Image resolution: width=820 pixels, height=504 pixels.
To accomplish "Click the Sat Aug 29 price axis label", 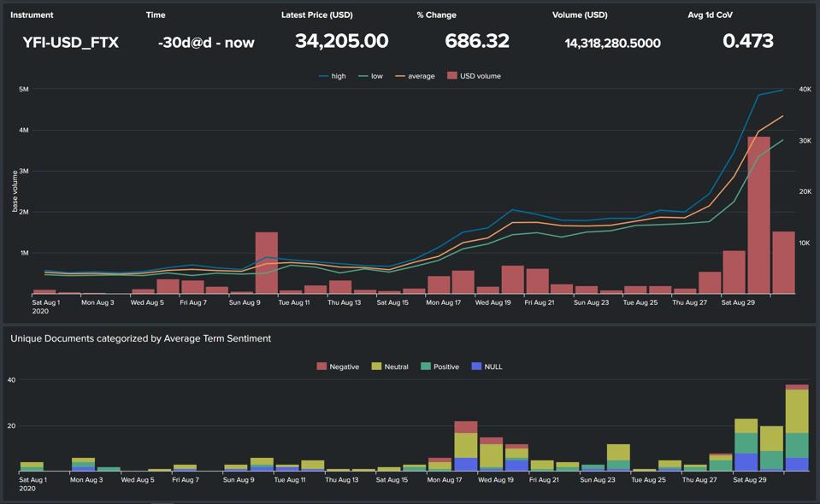I will coord(738,302).
